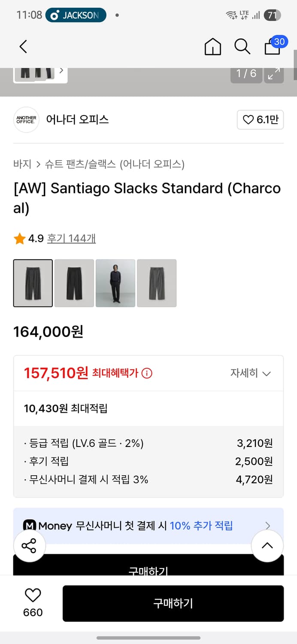
Task: Open the search magnifier icon
Action: [x=242, y=46]
